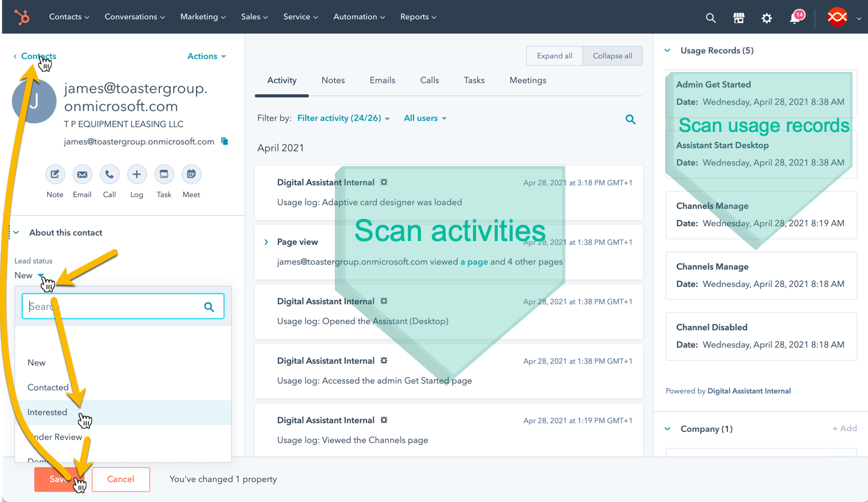Click the T P EQUIPMENT LEASING LLC text
This screenshot has width=868, height=502.
[123, 124]
